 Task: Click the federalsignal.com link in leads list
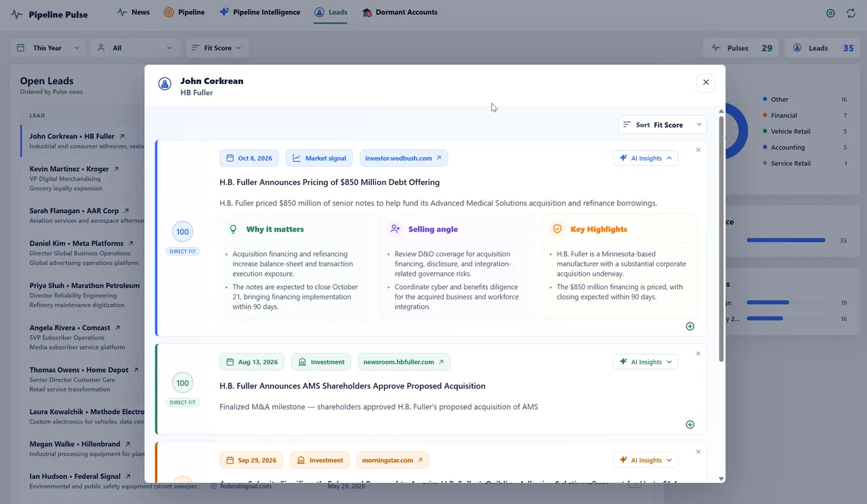246,486
